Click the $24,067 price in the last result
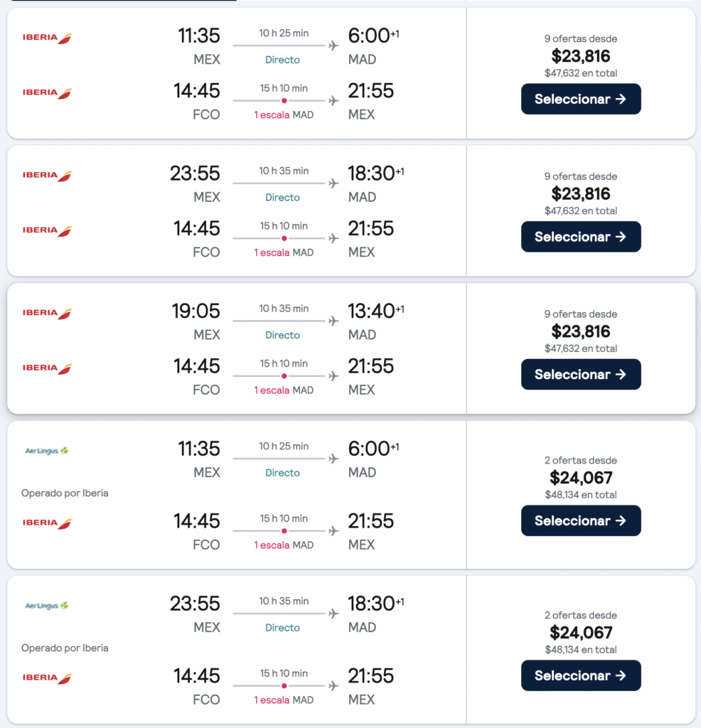 click(581, 633)
